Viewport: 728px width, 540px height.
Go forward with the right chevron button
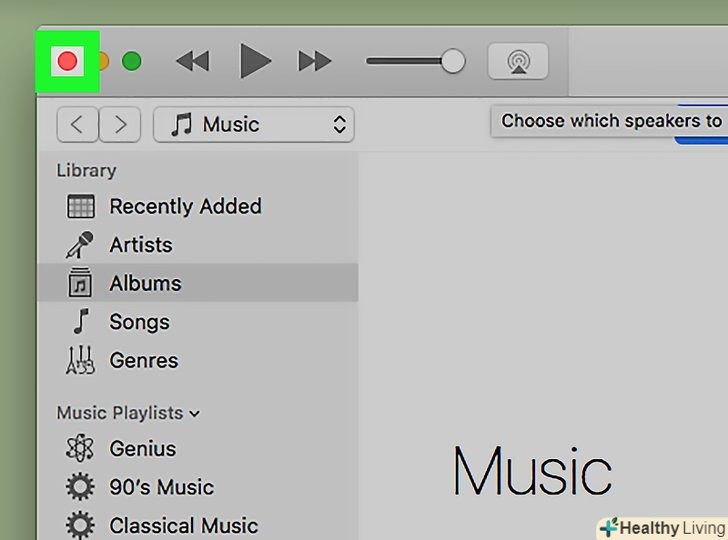(120, 124)
